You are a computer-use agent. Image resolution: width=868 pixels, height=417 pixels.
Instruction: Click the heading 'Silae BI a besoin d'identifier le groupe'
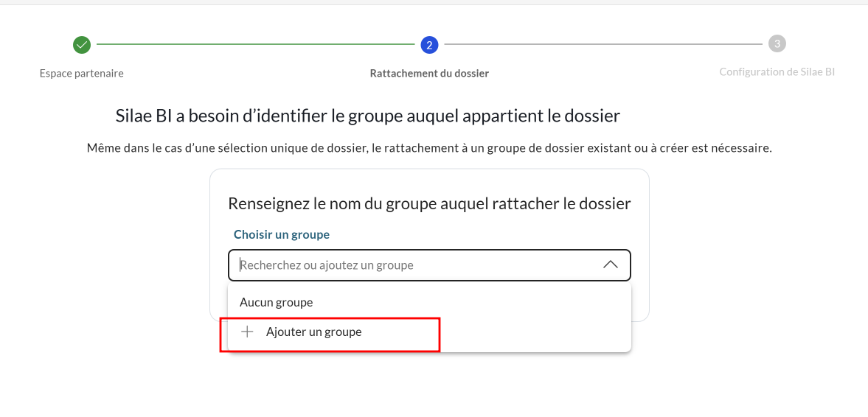pos(367,116)
